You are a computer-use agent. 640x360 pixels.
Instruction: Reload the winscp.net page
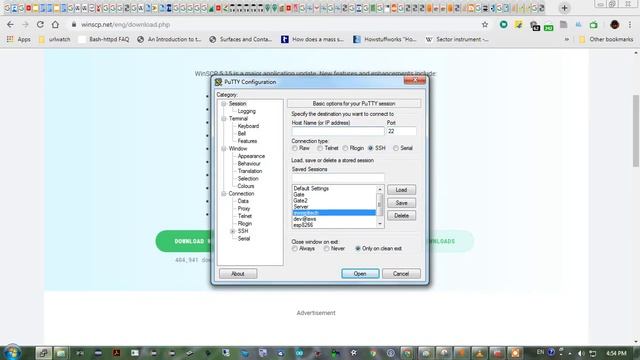(40, 24)
